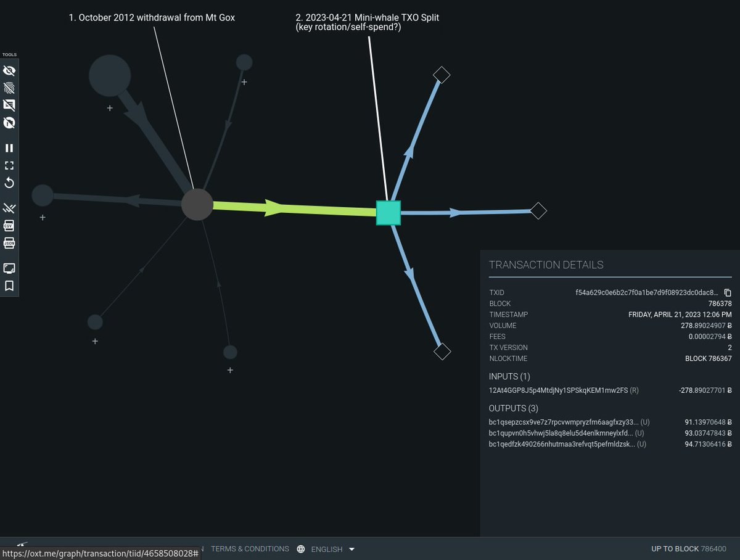This screenshot has width=740, height=560.
Task: Click the output diamond farthest from the teal square
Action: [538, 211]
